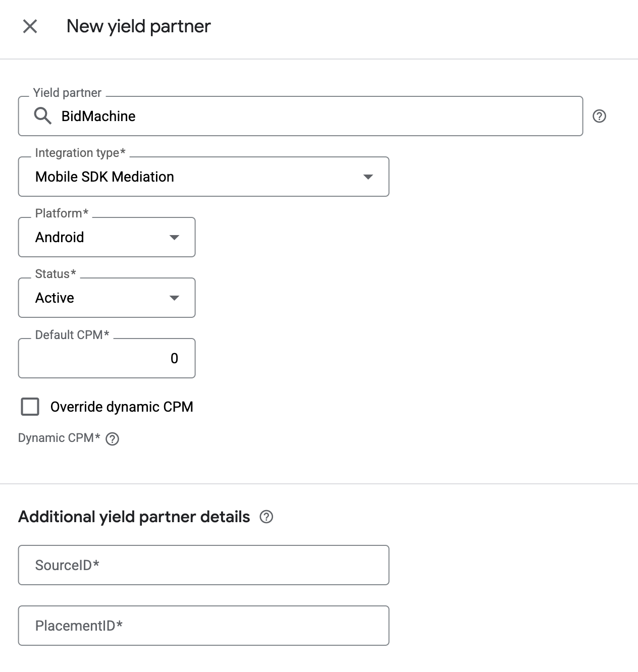Show the Dynamic CPM help tooltip icon

coord(113,439)
